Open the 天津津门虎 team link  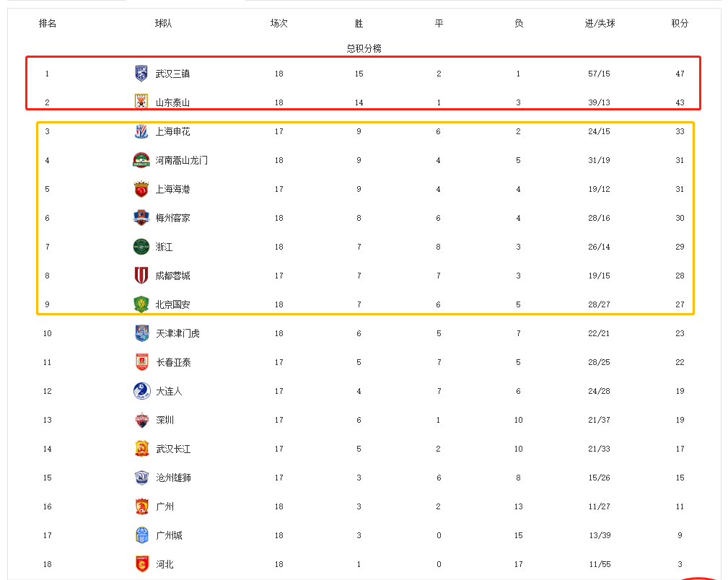[177, 333]
